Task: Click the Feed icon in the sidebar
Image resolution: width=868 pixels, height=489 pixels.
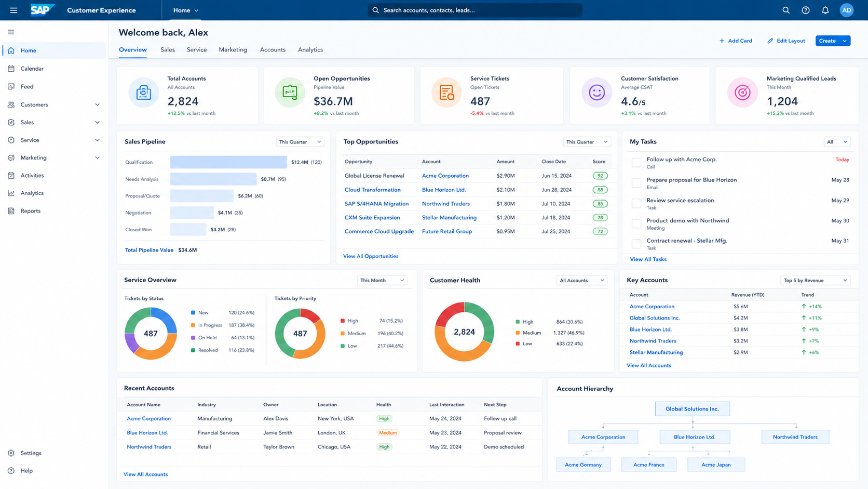Action: [11, 87]
